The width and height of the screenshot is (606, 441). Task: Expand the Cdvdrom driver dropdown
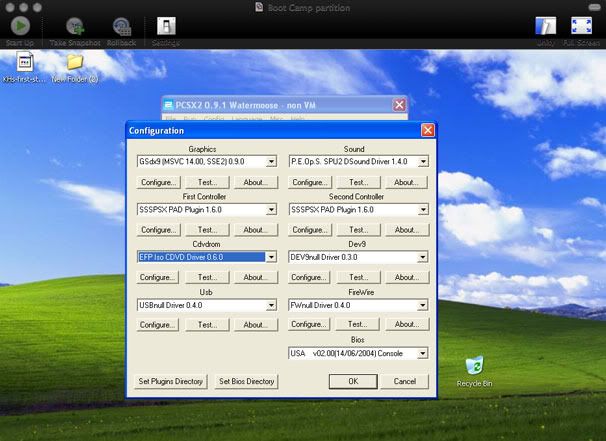pos(271,257)
